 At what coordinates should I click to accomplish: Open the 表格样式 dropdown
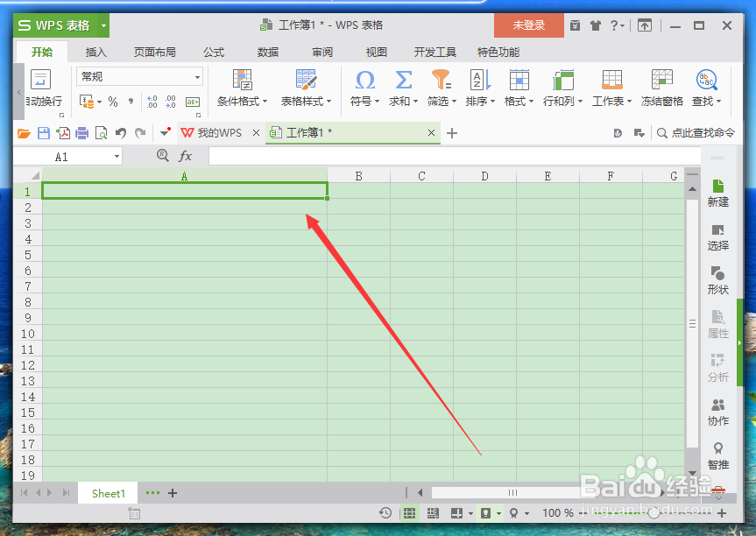302,101
